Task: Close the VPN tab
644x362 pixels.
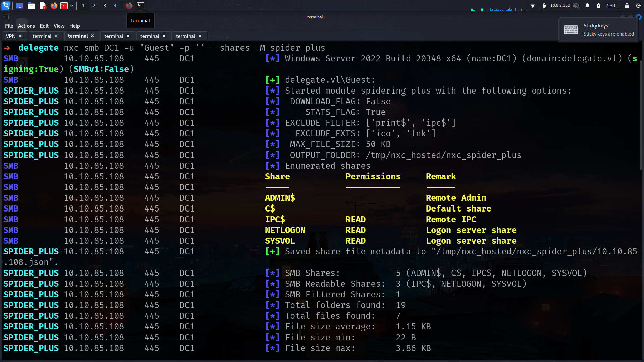Action: click(x=20, y=36)
